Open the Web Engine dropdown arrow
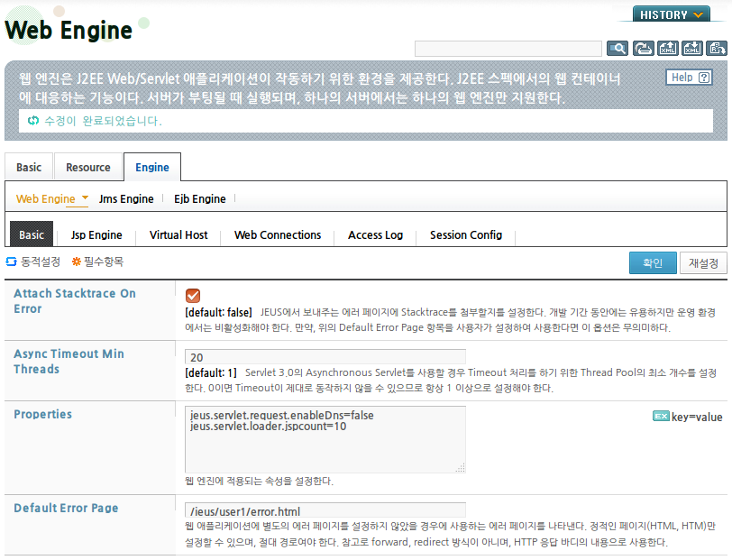 pyautogui.click(x=85, y=197)
